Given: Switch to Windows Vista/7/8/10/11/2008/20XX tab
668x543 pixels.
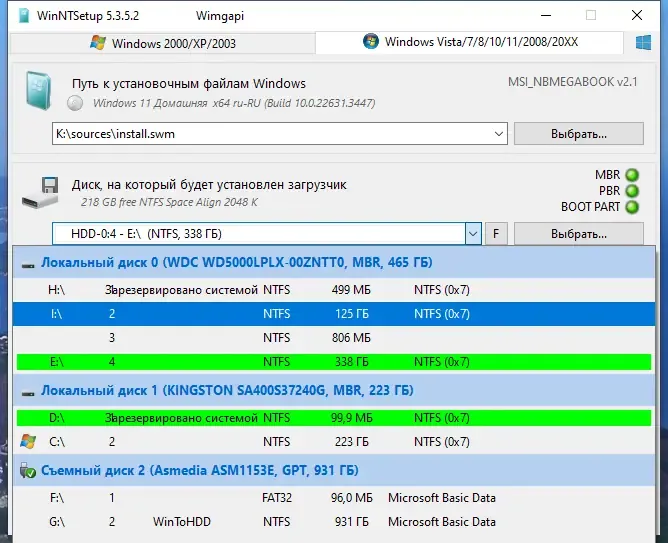Looking at the screenshot, I should click(469, 42).
